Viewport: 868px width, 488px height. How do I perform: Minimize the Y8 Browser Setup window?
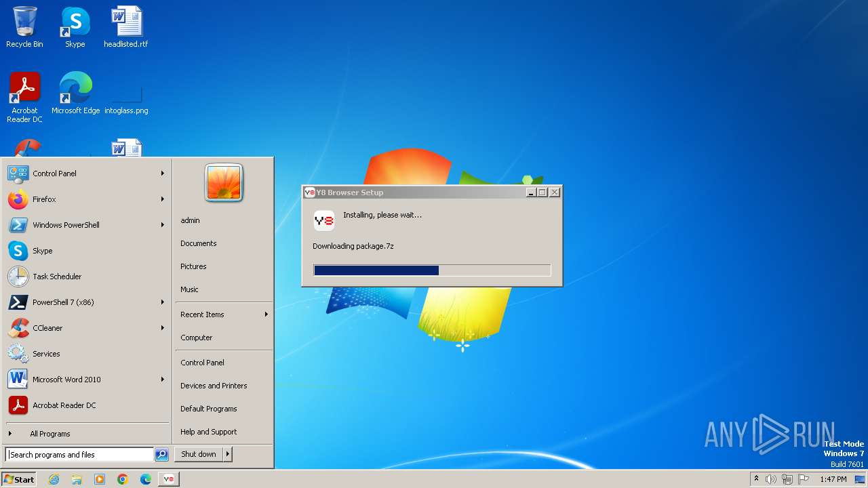coord(532,192)
